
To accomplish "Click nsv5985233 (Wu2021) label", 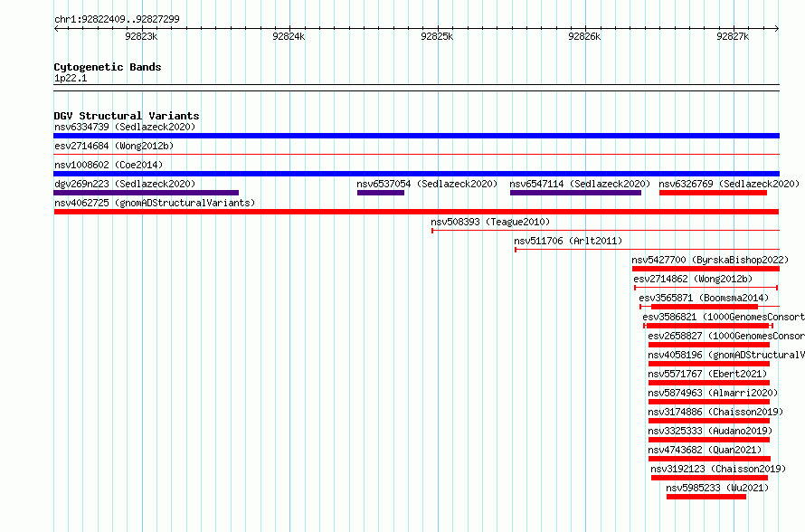I will pos(717,488).
